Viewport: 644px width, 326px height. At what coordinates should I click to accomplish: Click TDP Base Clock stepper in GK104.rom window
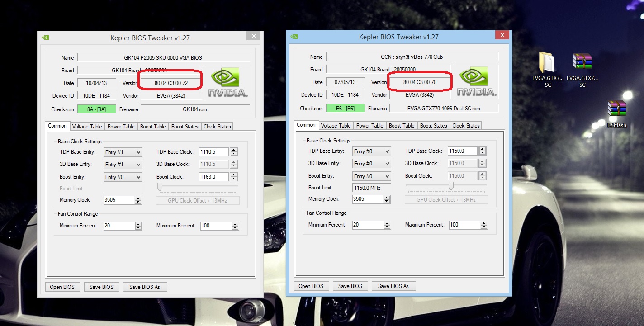[234, 152]
